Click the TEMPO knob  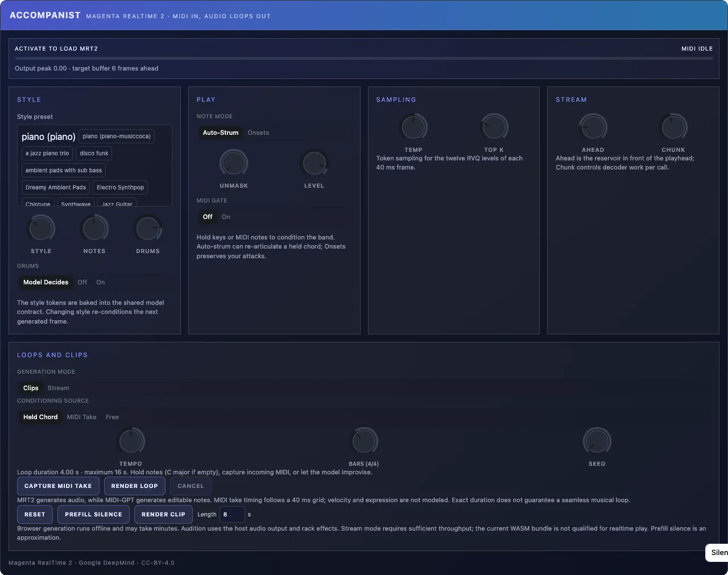(131, 441)
